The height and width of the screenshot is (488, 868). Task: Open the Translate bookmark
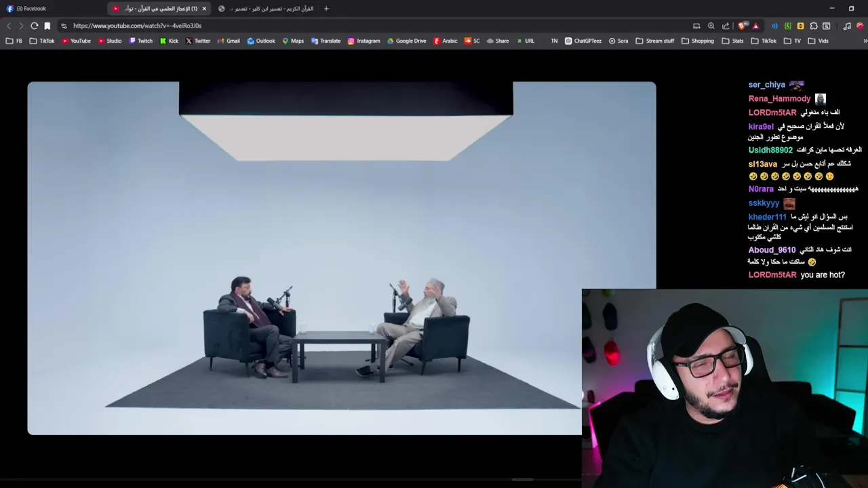coord(326,41)
